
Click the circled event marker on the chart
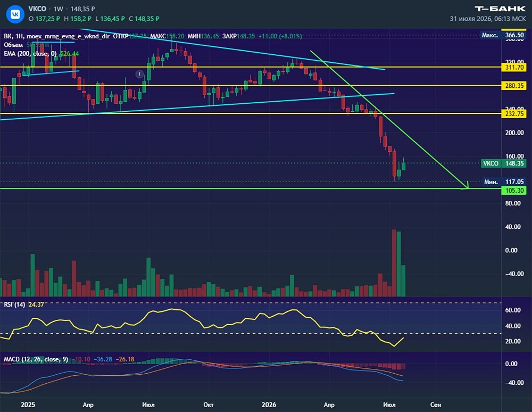[x=139, y=73]
